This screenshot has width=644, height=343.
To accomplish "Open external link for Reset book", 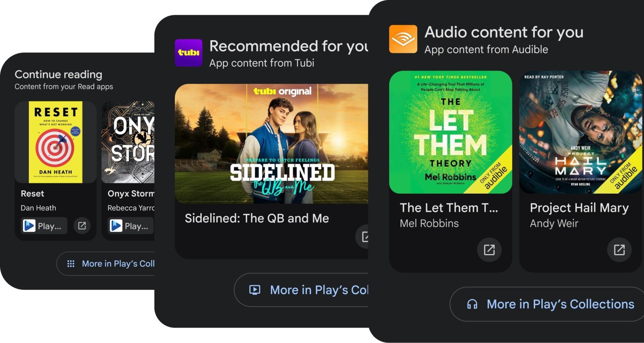I will point(82,226).
